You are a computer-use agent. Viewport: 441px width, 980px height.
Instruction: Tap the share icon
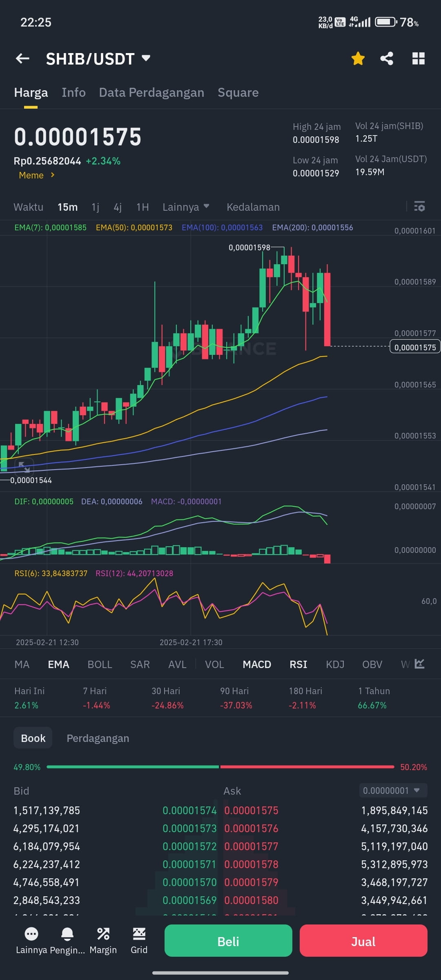(387, 58)
